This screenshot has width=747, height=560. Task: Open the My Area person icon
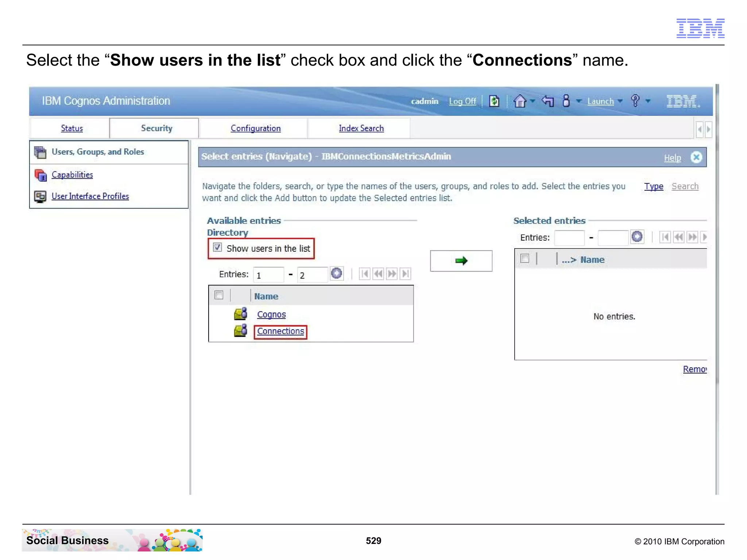(566, 101)
